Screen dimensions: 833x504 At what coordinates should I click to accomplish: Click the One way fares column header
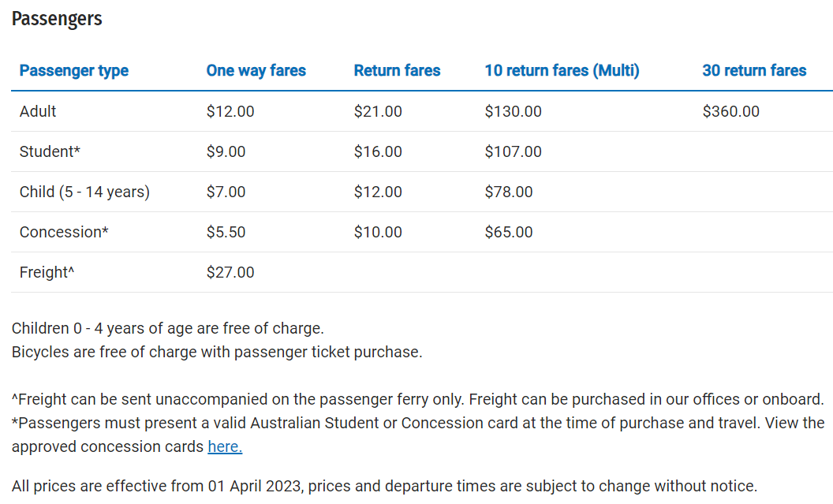[x=256, y=71]
